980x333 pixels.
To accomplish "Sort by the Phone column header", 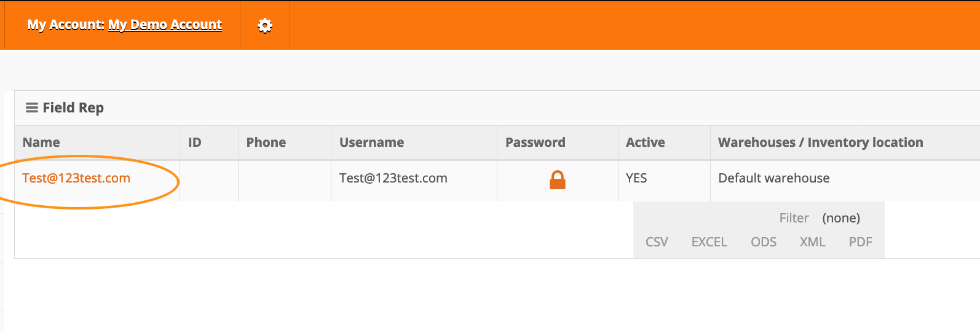I will click(266, 143).
